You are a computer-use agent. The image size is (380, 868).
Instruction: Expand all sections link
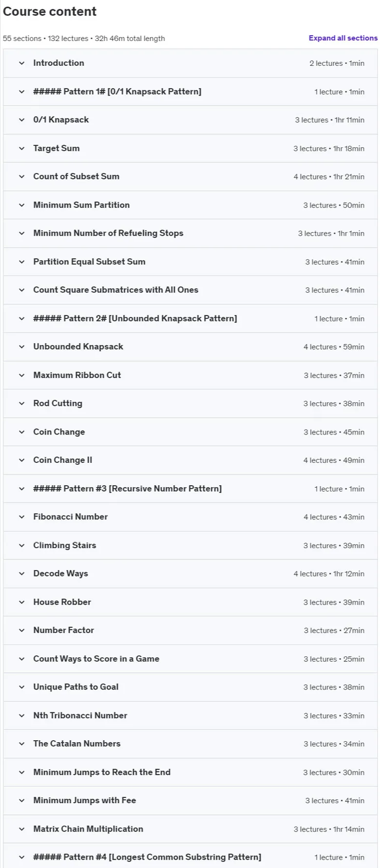343,38
